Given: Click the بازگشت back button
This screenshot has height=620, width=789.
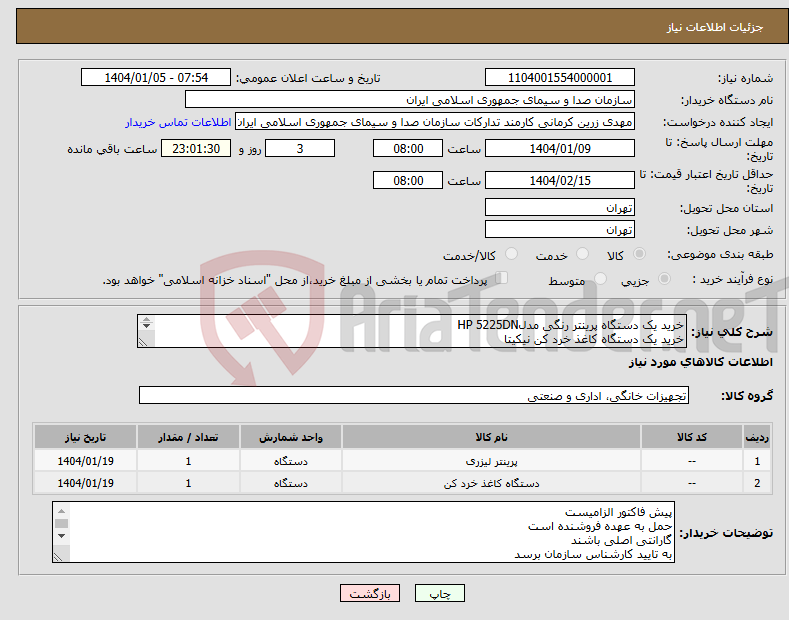Looking at the screenshot, I should click(370, 594).
